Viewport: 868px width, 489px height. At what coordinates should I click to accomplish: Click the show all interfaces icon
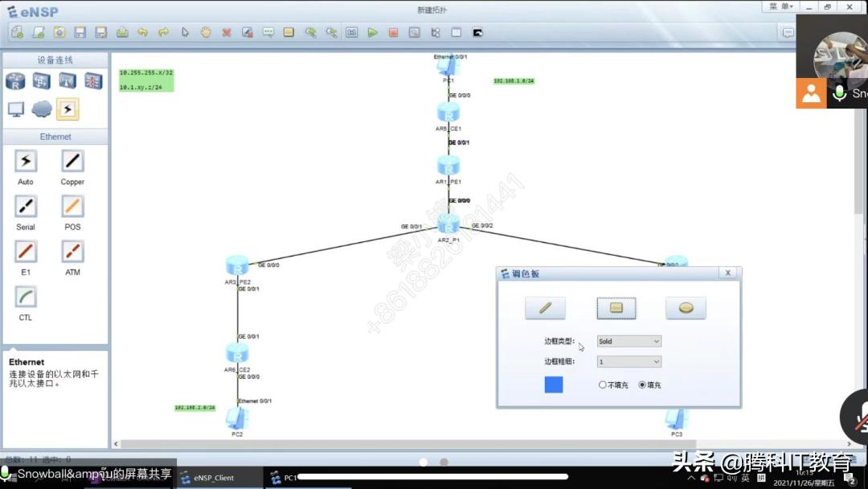click(436, 32)
